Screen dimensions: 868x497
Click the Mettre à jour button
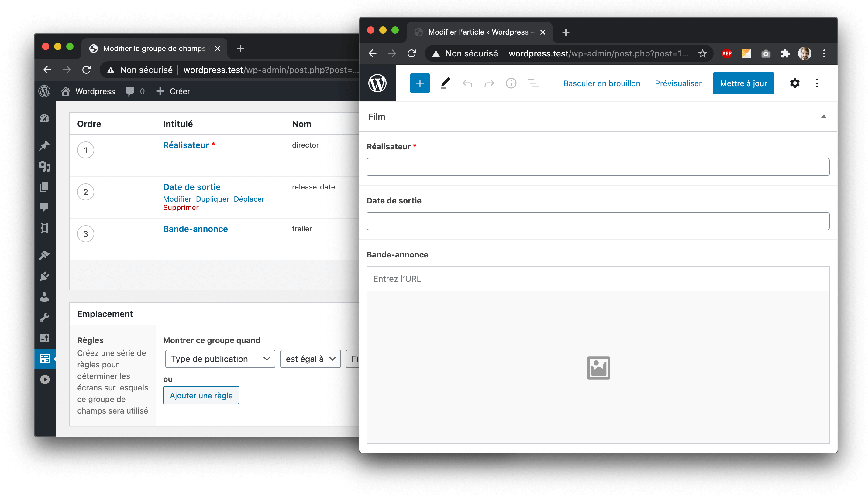(743, 83)
